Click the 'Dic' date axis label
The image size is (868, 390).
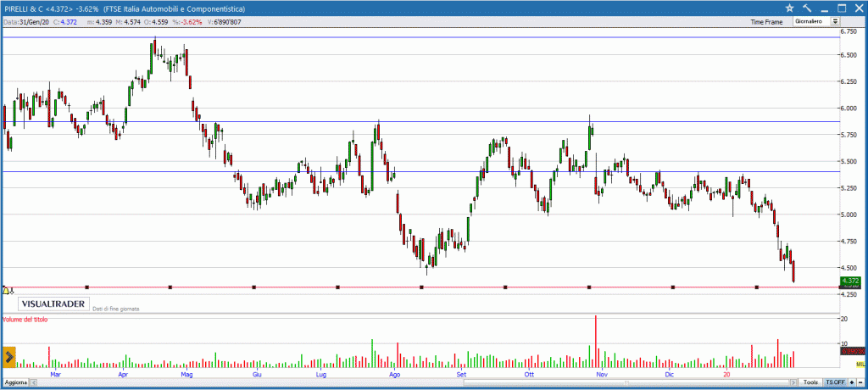point(670,375)
